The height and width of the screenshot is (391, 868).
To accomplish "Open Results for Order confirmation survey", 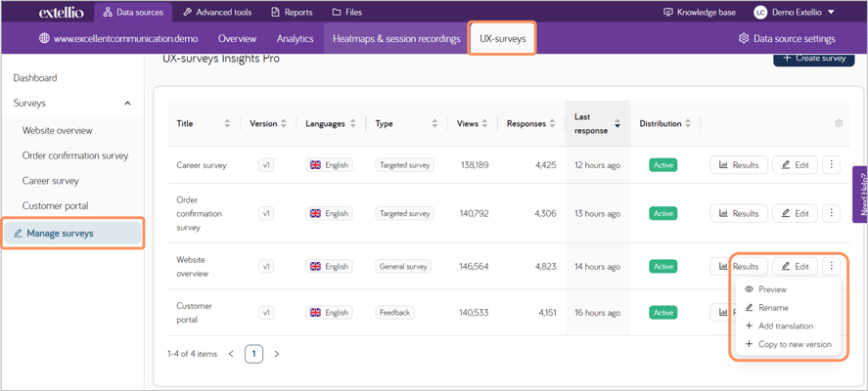I will coord(739,213).
